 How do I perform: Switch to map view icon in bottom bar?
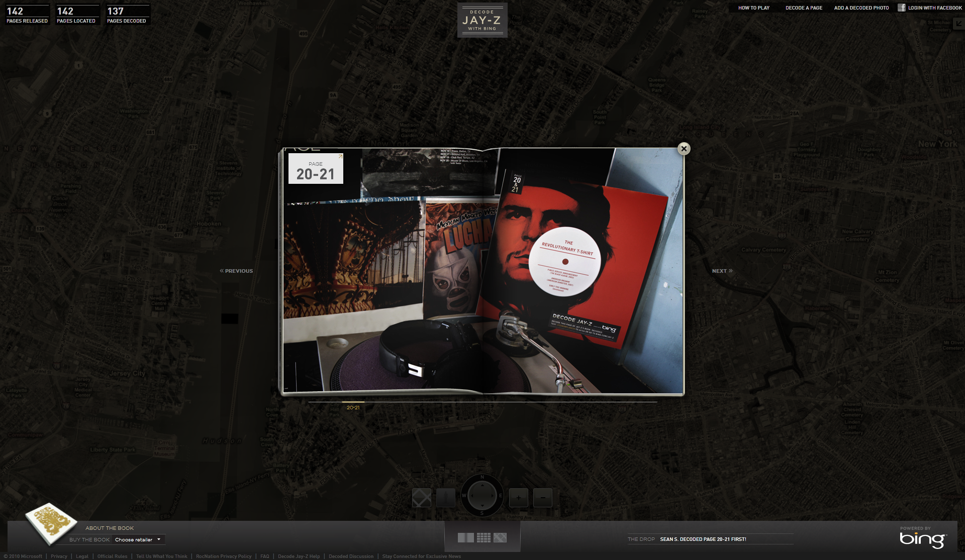[500, 538]
